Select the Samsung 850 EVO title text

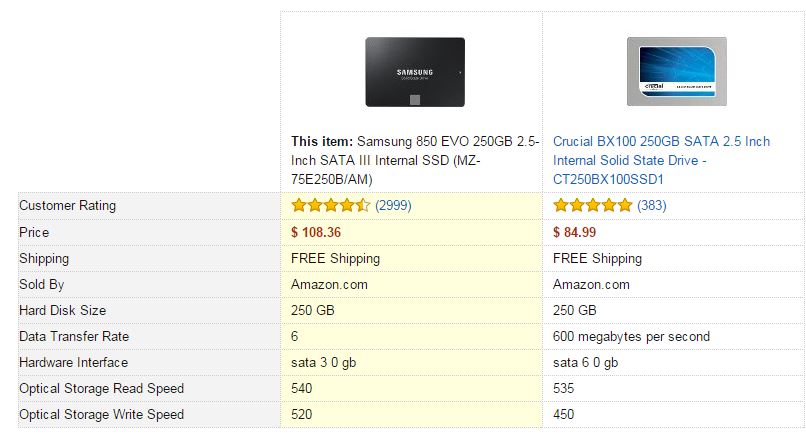pyautogui.click(x=412, y=160)
